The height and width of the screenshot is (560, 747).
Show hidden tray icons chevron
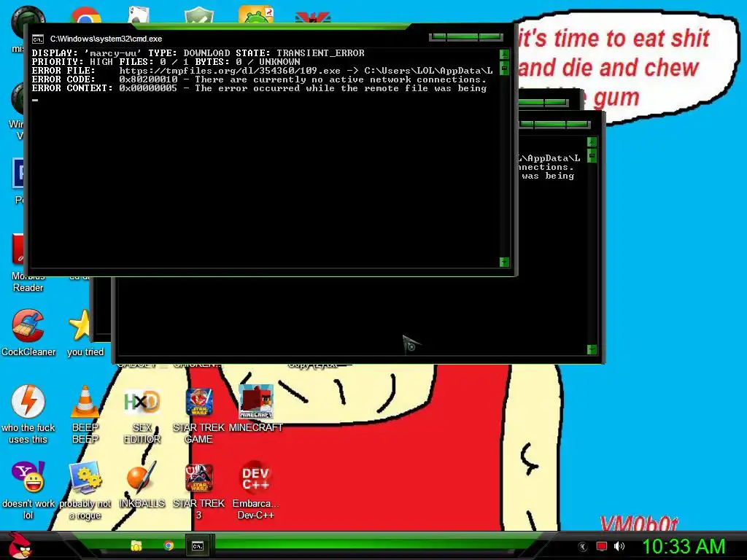583,547
